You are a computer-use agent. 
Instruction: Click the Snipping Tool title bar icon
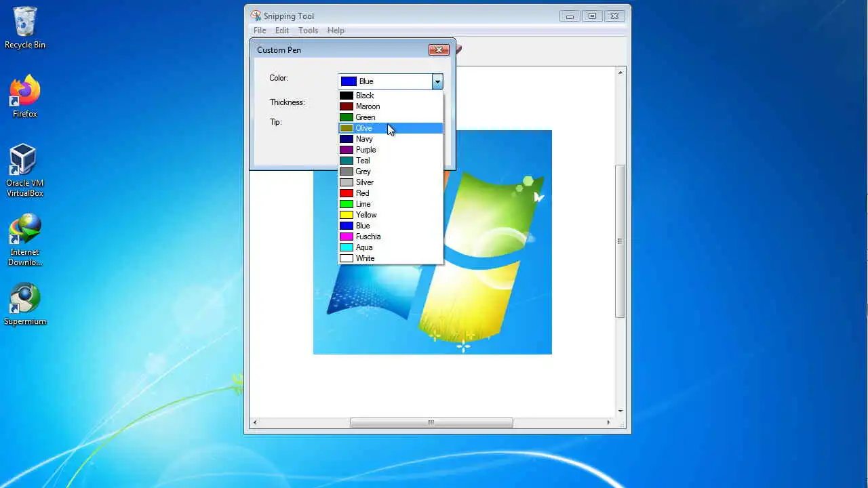[x=256, y=16]
